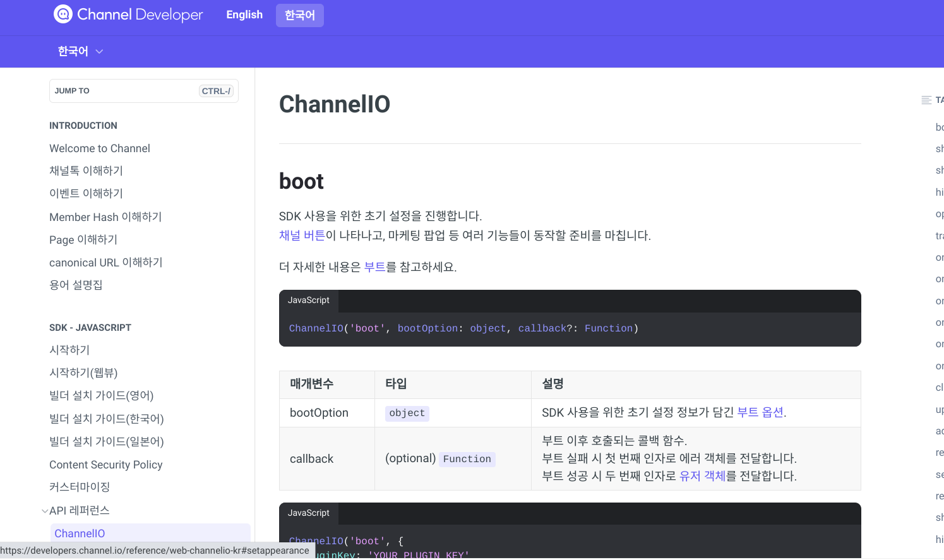The width and height of the screenshot is (944, 560).
Task: Open 채널톡 이해하기 sidebar page
Action: (x=86, y=171)
